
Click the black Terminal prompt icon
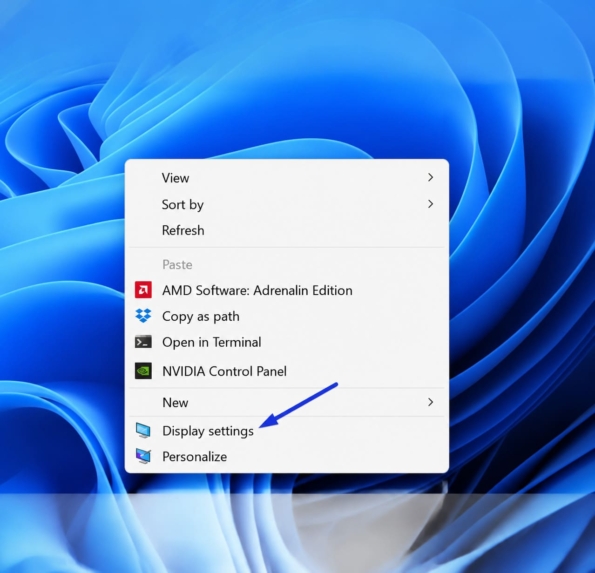click(x=143, y=342)
